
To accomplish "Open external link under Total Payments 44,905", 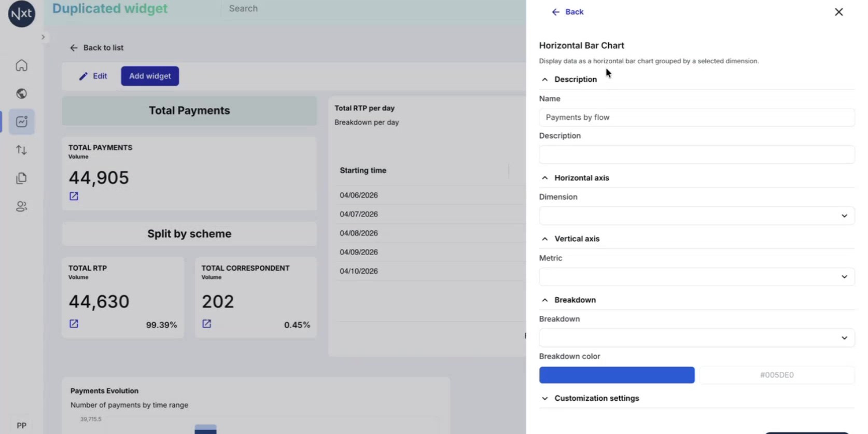I will pyautogui.click(x=74, y=196).
